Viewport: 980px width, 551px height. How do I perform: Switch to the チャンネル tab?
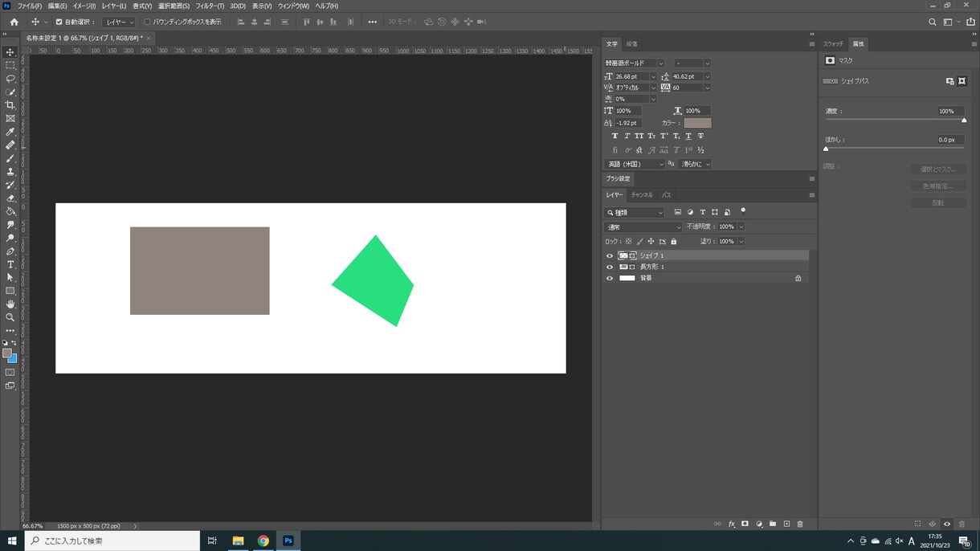click(642, 195)
